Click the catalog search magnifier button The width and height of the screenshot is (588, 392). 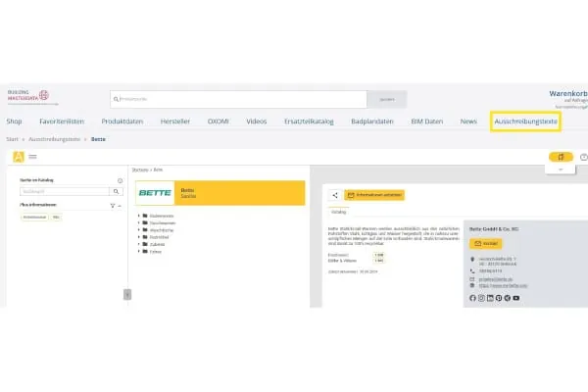117,192
